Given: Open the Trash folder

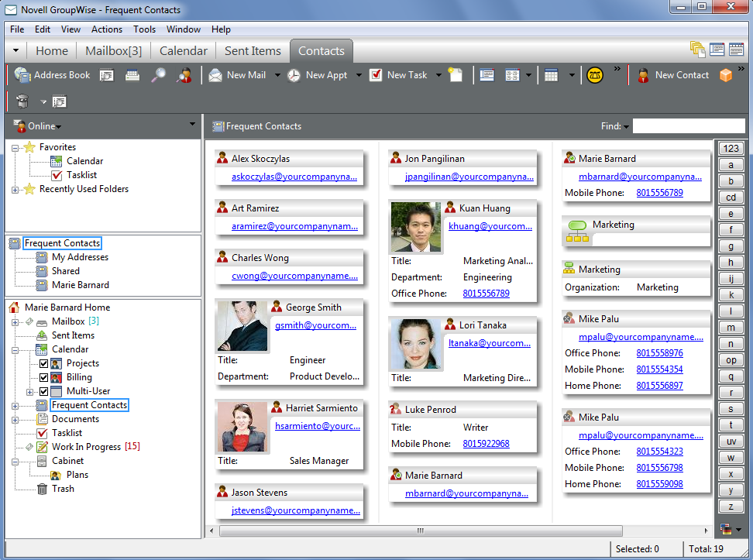Looking at the screenshot, I should click(63, 489).
